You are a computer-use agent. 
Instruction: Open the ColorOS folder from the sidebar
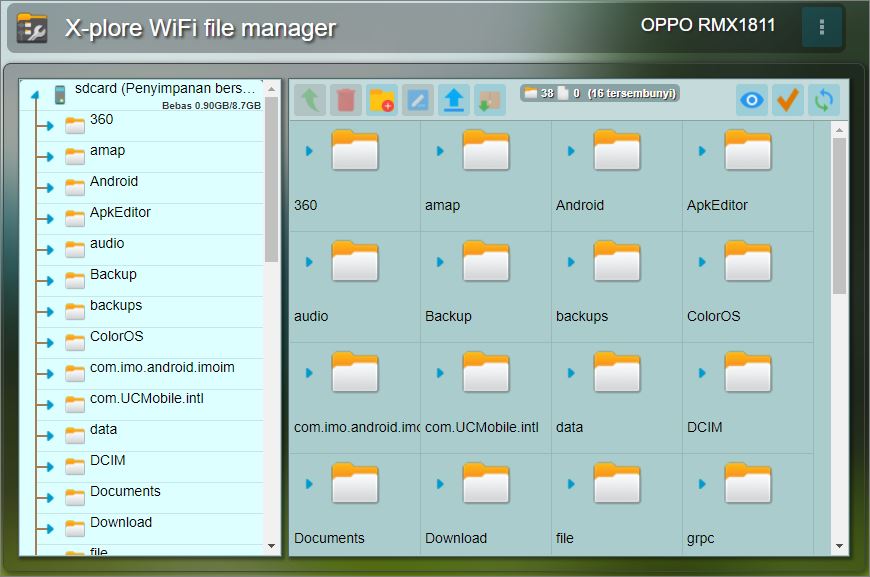point(113,337)
